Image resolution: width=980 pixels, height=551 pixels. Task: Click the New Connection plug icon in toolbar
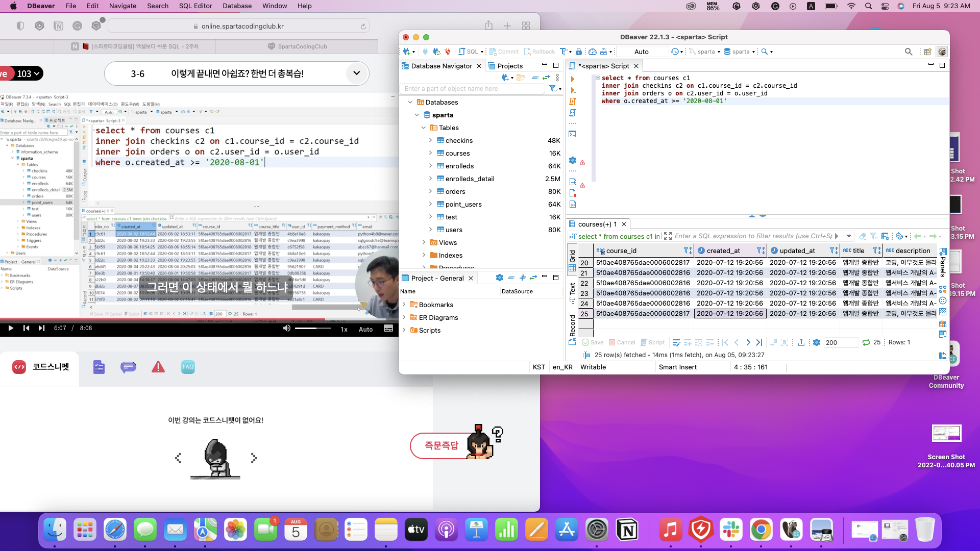[x=407, y=52]
